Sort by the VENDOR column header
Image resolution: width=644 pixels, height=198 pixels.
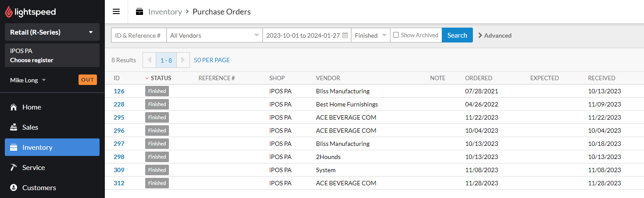[328, 78]
